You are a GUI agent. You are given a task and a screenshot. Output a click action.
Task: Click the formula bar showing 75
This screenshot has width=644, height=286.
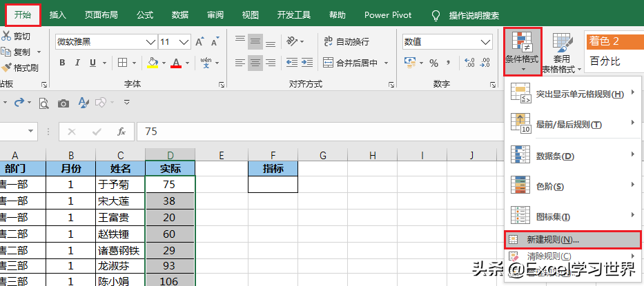coord(320,132)
